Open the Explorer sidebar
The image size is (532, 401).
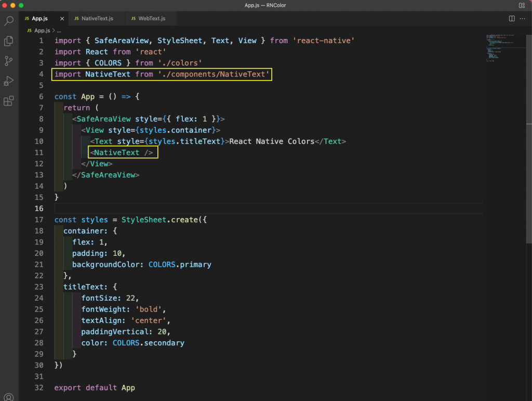click(x=8, y=41)
